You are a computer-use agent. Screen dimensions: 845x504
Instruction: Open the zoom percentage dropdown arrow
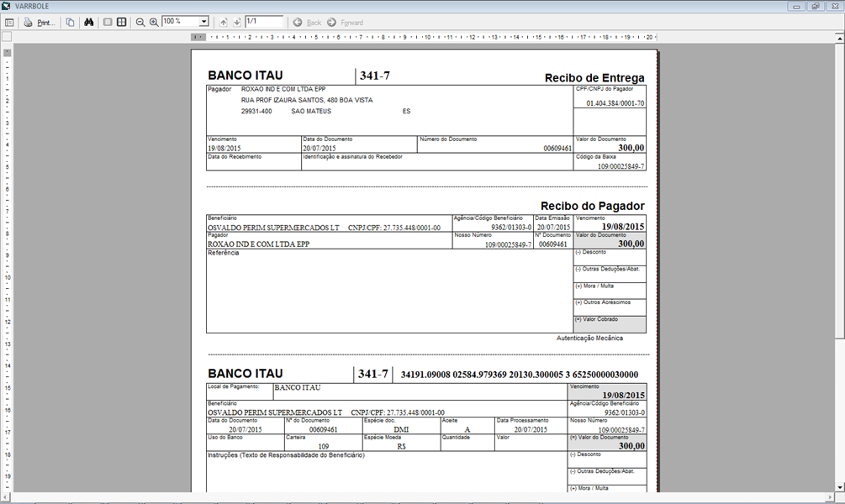pos(203,22)
